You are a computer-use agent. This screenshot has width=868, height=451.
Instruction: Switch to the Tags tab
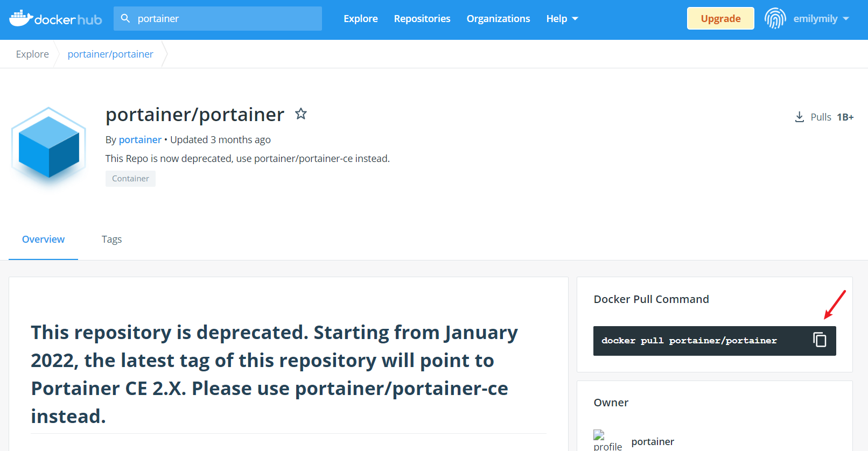pos(111,239)
